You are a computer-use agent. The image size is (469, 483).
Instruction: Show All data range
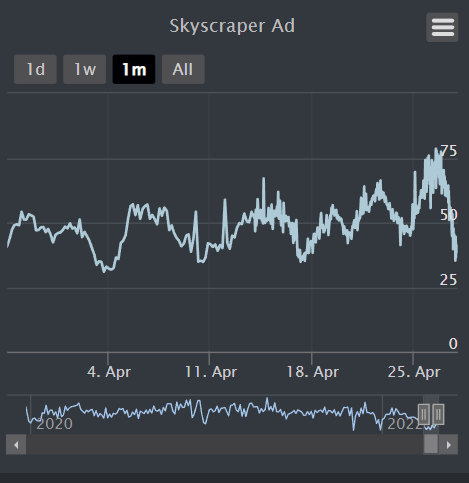[183, 69]
